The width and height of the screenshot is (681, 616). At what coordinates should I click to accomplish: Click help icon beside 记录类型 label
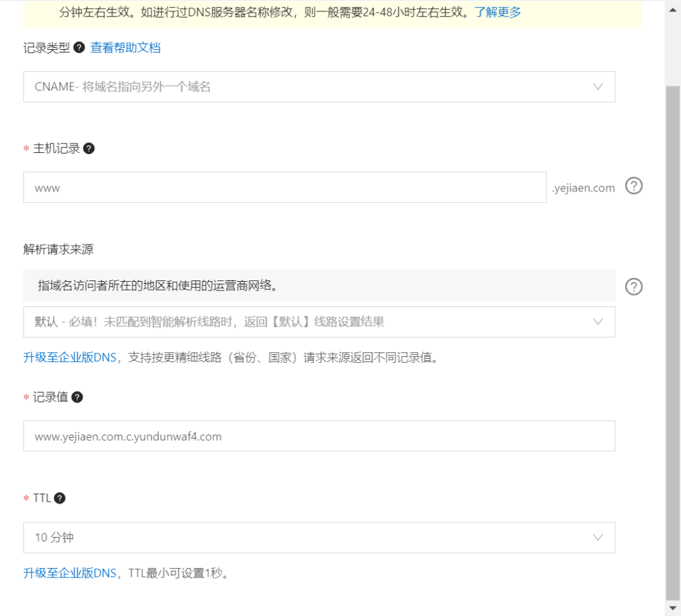(x=79, y=47)
